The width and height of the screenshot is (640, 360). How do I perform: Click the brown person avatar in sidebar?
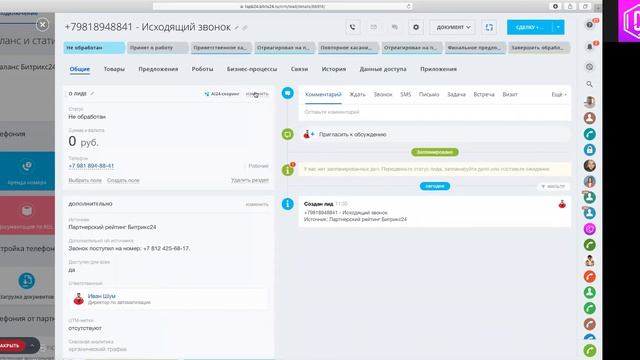point(589,118)
